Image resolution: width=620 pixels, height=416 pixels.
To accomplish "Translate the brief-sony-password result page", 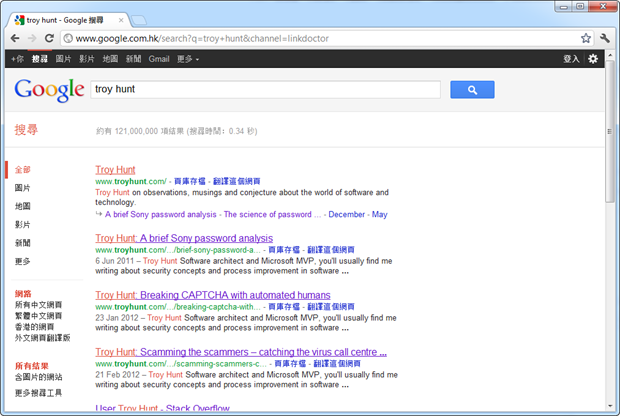I will (331, 250).
